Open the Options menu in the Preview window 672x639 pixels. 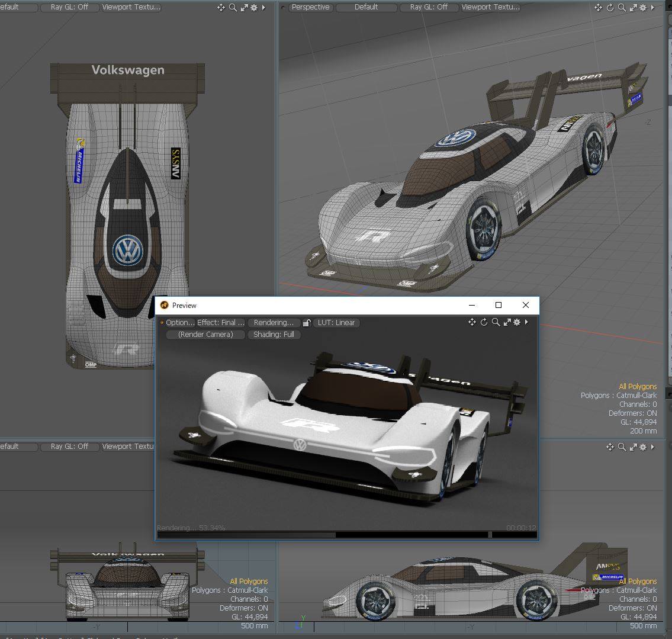click(x=180, y=323)
